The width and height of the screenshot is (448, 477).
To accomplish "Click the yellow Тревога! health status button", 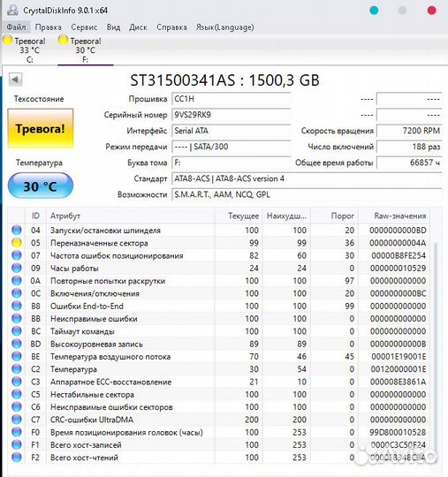I will [40, 128].
